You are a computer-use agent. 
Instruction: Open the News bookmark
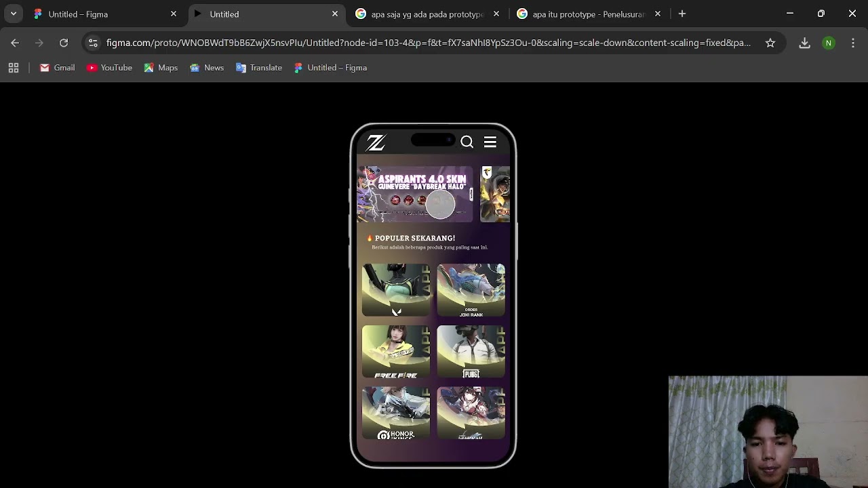point(207,68)
